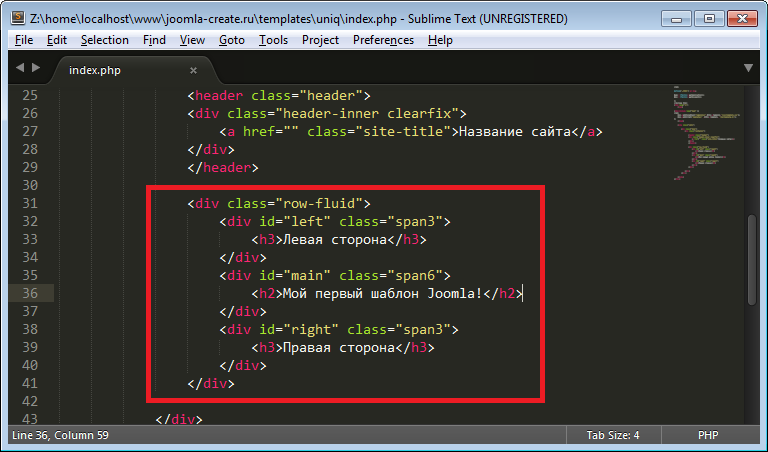Open the Tools menu
Image resolution: width=768 pixels, height=452 pixels.
(x=273, y=40)
